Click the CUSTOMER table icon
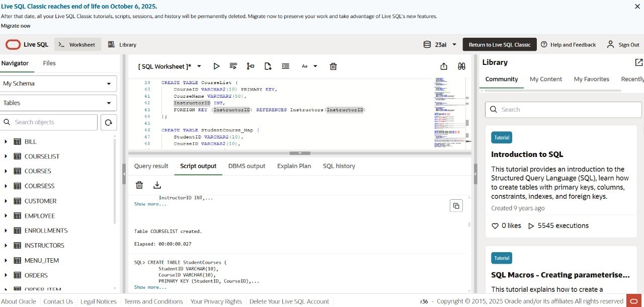Viewport: 644px width, 307px height. [x=17, y=201]
